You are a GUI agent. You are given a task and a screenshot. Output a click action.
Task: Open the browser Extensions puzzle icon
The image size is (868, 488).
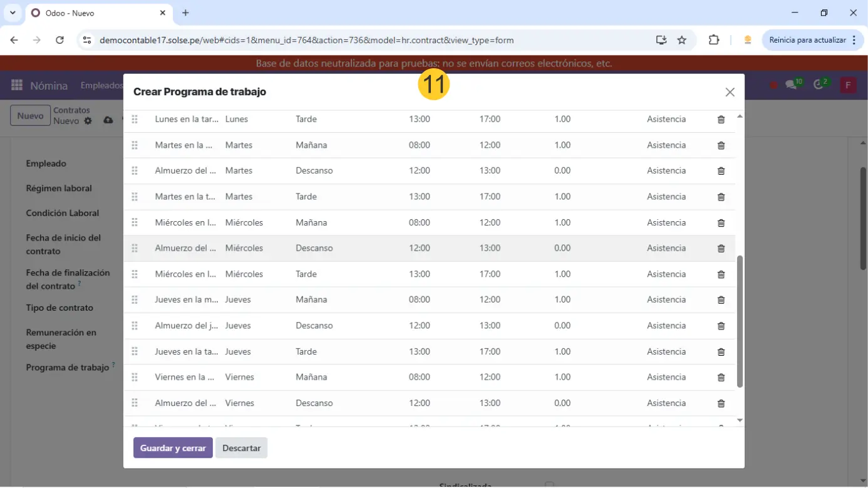[x=713, y=40]
